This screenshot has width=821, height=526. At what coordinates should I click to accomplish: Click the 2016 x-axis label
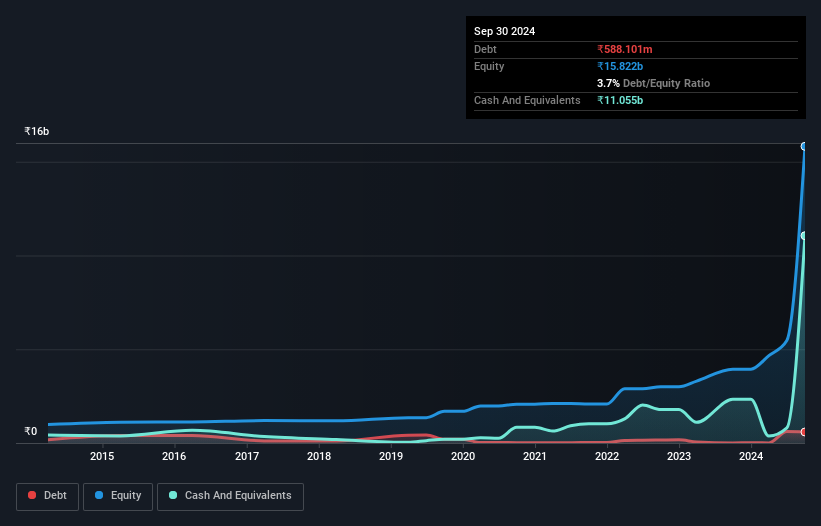pyautogui.click(x=174, y=456)
